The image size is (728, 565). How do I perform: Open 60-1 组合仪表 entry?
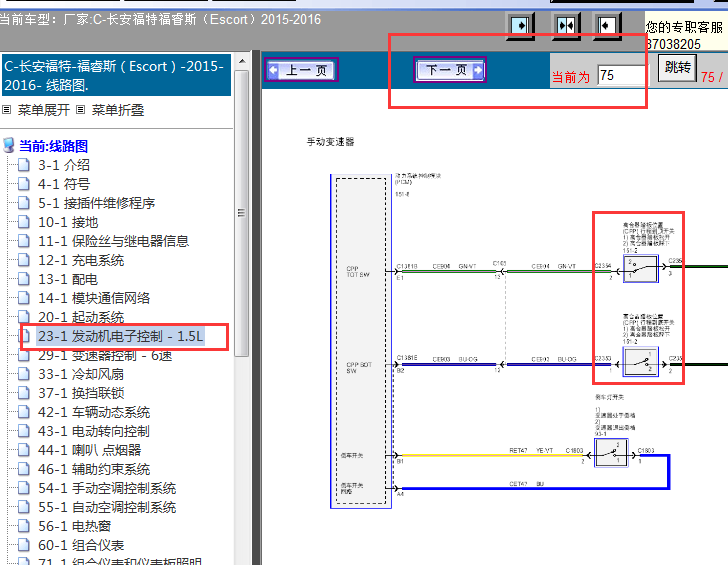(81, 545)
